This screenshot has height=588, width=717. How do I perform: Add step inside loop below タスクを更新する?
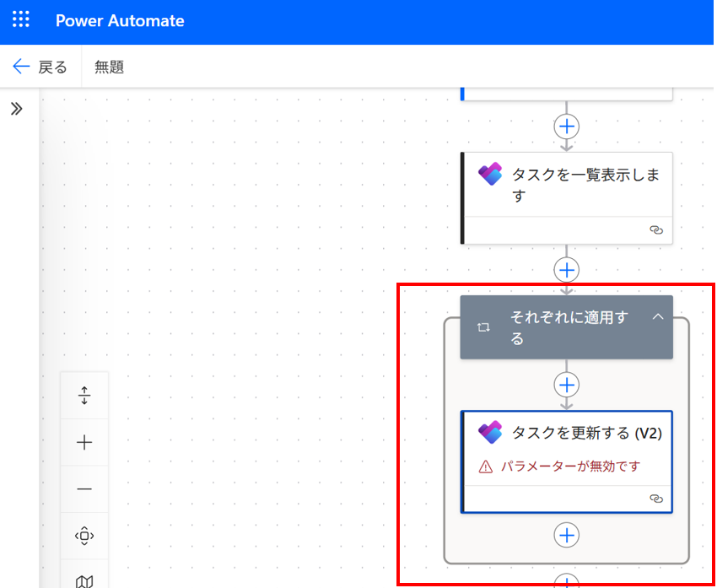(x=567, y=535)
